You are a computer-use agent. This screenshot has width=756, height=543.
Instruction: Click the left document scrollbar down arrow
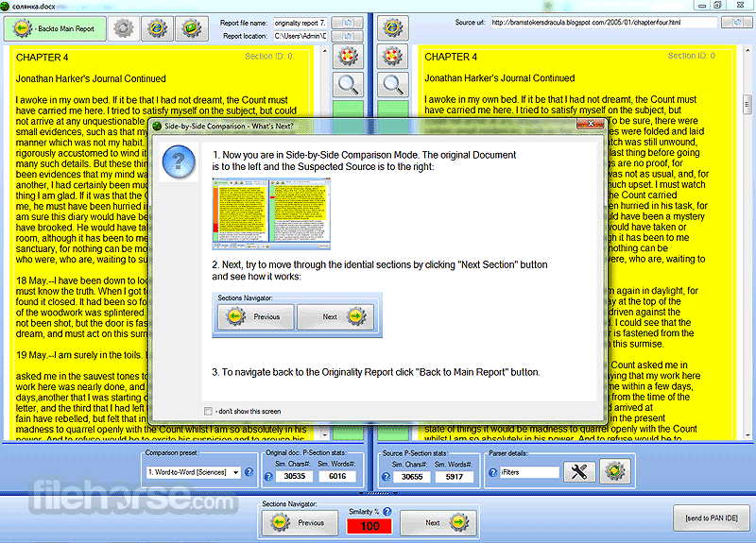[324, 434]
